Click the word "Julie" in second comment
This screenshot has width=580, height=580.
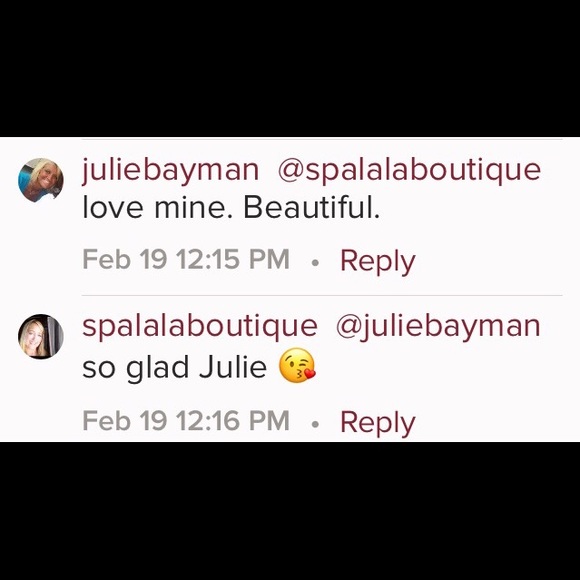pyautogui.click(x=233, y=367)
